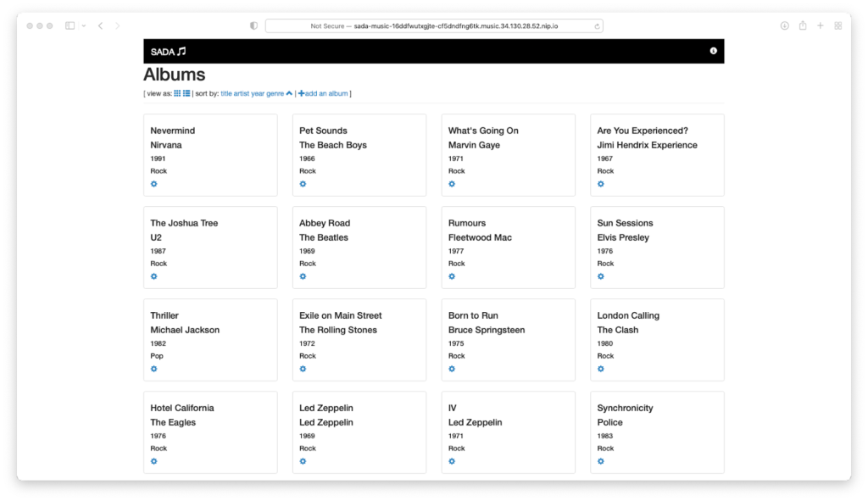Select Jimi Hendrix Experience artist text
This screenshot has width=868, height=501.
point(647,145)
